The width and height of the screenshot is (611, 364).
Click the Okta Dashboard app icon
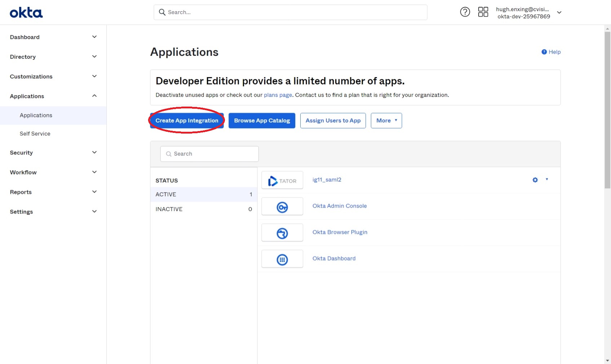tap(282, 259)
